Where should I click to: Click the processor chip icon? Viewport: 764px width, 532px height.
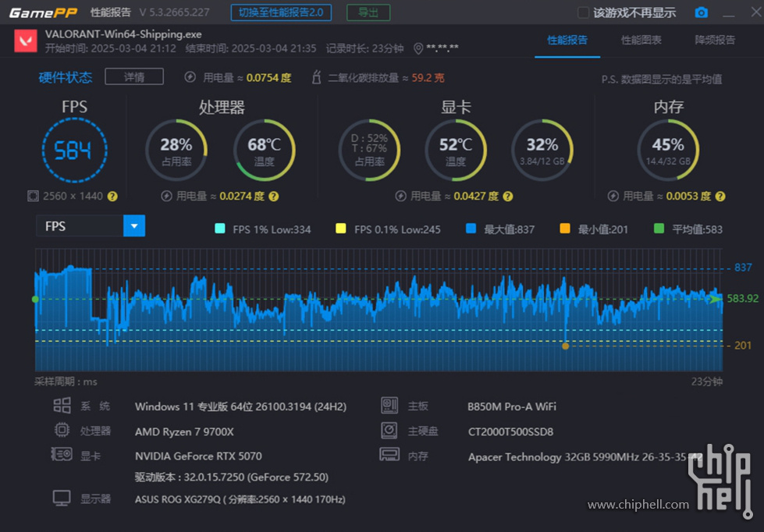point(62,430)
